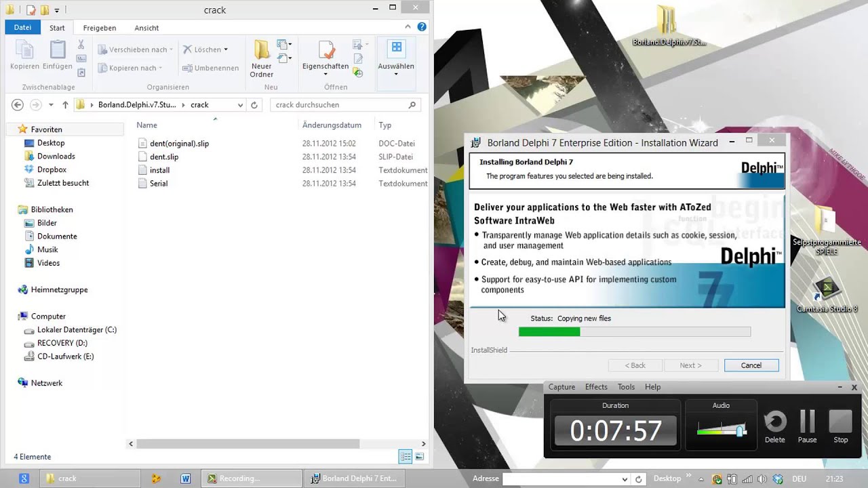This screenshot has width=868, height=488.
Task: Click the installation progress bar
Action: tap(634, 331)
